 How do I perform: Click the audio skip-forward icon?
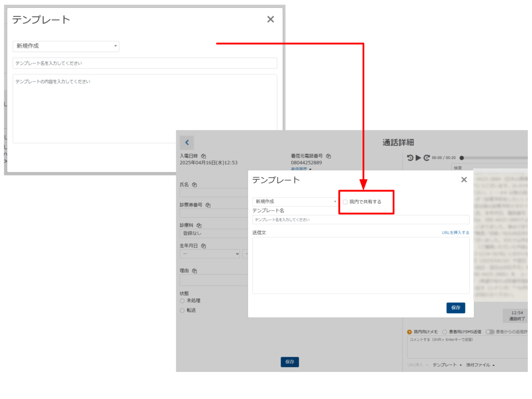click(x=427, y=158)
